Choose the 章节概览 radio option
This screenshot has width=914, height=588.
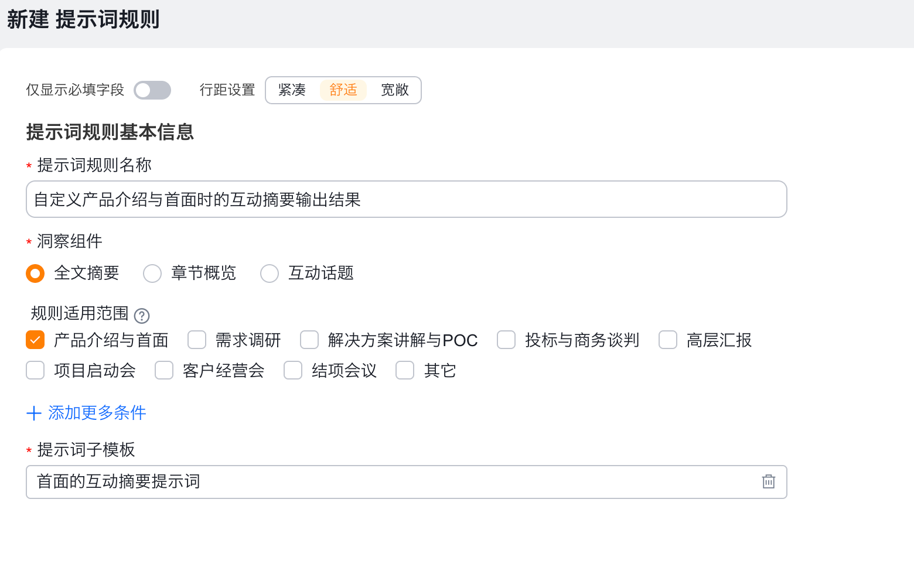(152, 274)
